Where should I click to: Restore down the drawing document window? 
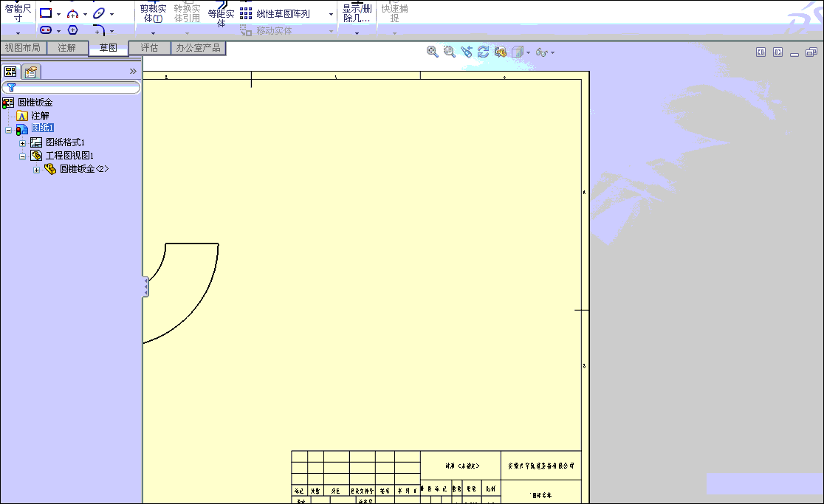point(811,52)
